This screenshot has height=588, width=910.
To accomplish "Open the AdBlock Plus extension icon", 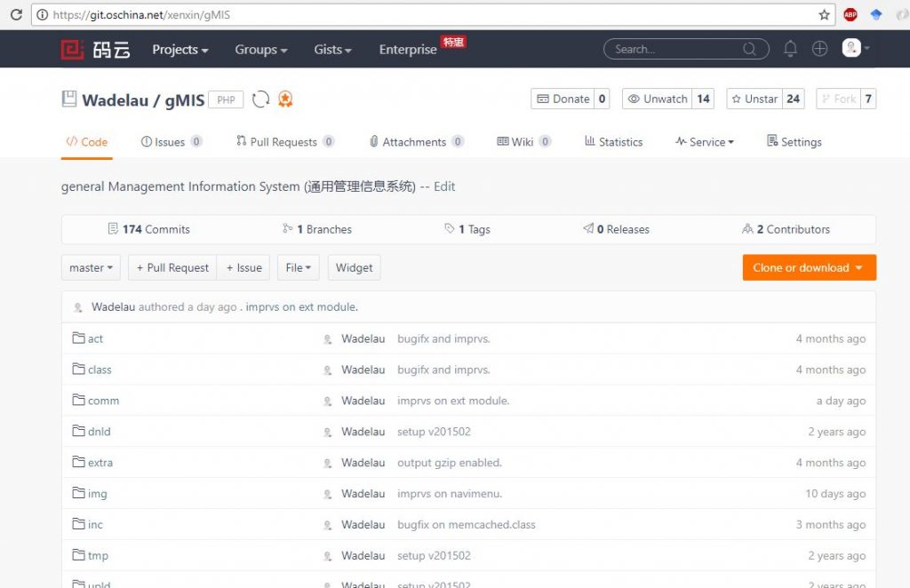I will pos(850,15).
